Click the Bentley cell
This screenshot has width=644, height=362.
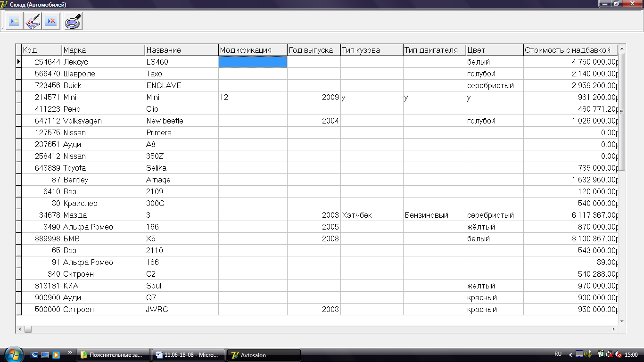point(103,180)
